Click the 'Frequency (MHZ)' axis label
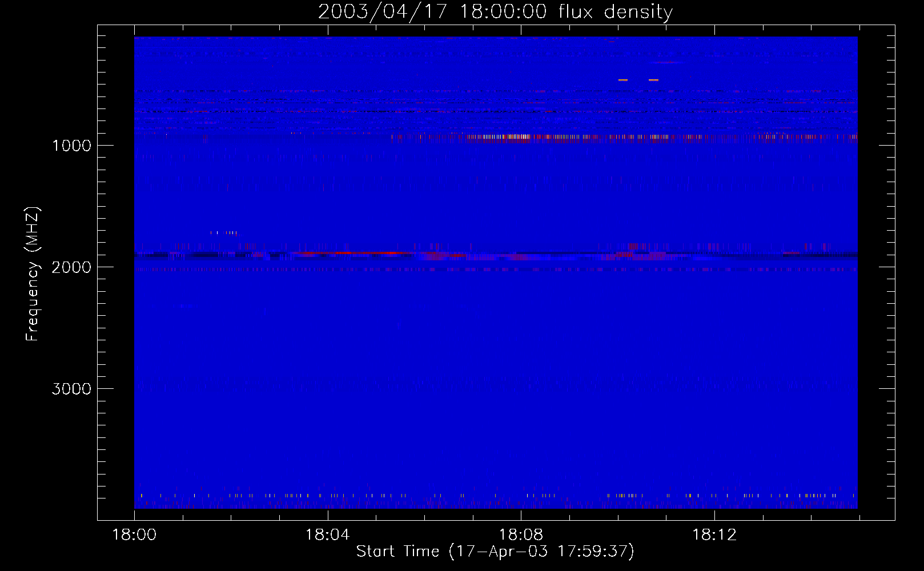This screenshot has height=571, width=924. tap(33, 274)
